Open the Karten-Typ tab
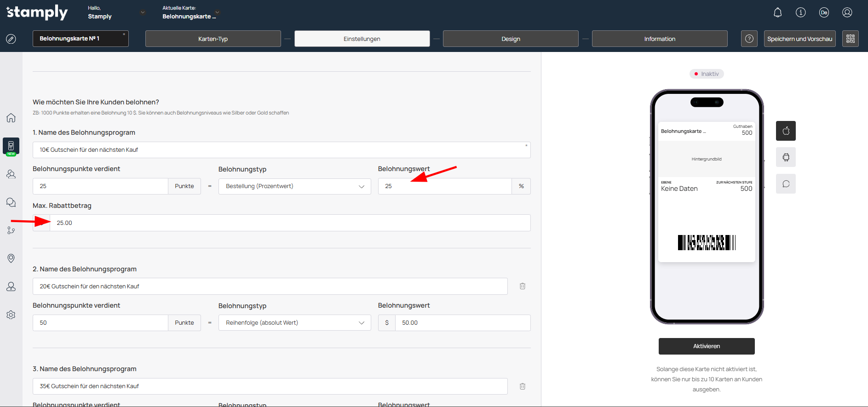The width and height of the screenshot is (868, 407). 213,39
